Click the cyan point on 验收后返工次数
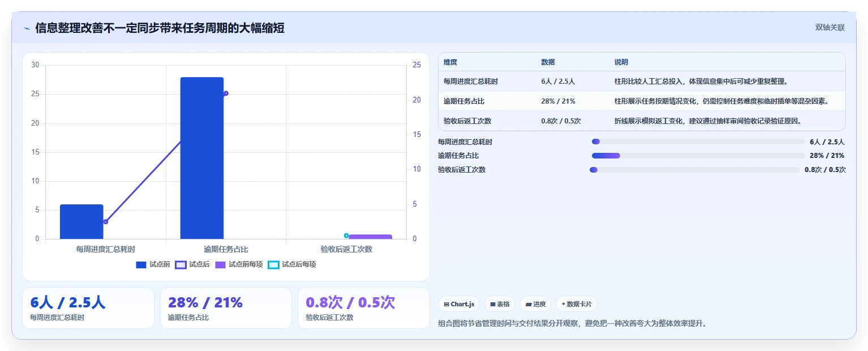The width and height of the screenshot is (868, 351). coord(346,236)
